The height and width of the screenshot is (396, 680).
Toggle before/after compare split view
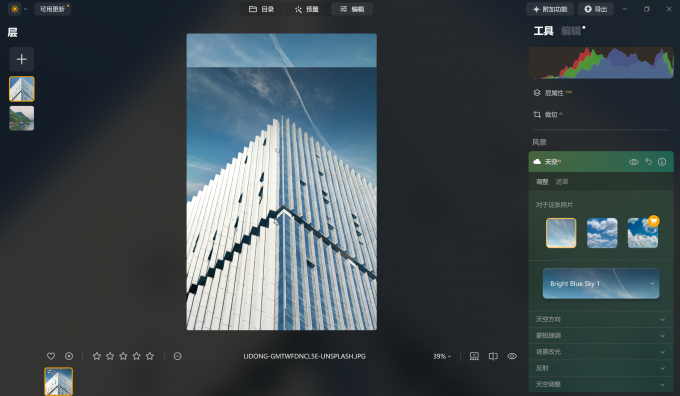493,356
